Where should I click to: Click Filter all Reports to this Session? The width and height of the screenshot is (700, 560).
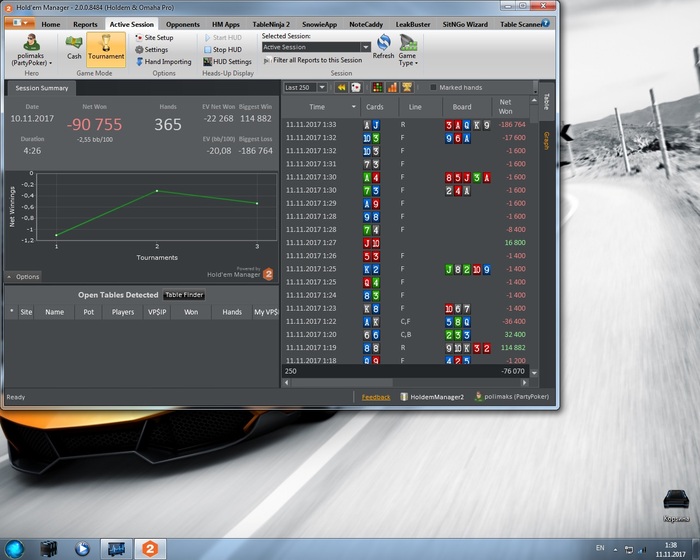pyautogui.click(x=313, y=60)
